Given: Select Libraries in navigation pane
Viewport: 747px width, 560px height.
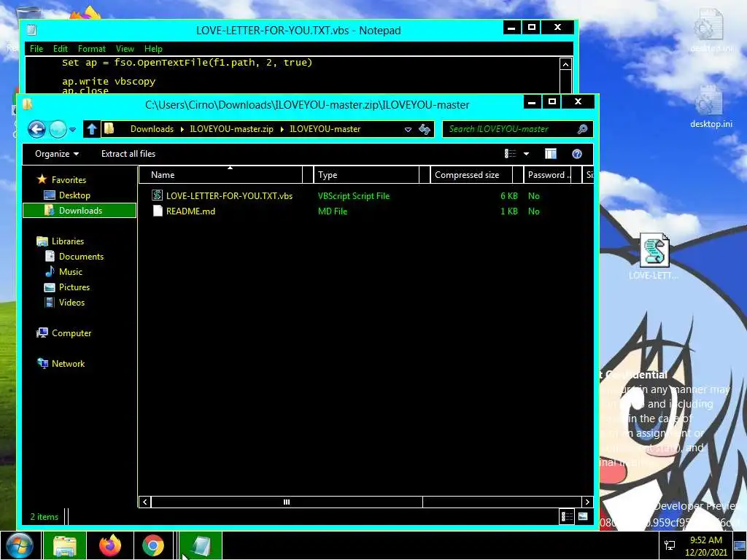Looking at the screenshot, I should pyautogui.click(x=67, y=241).
